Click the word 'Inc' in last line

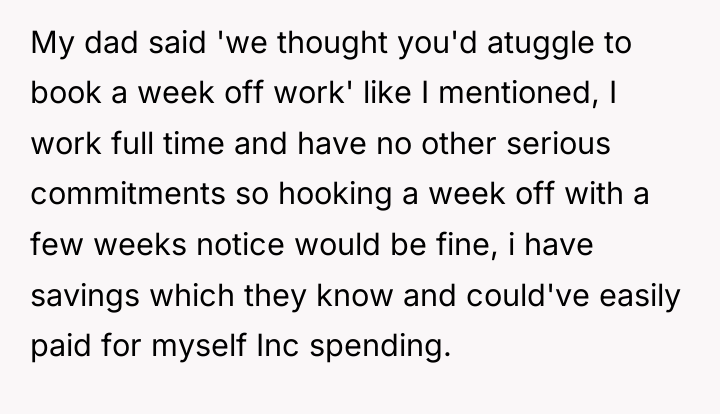tap(278, 345)
